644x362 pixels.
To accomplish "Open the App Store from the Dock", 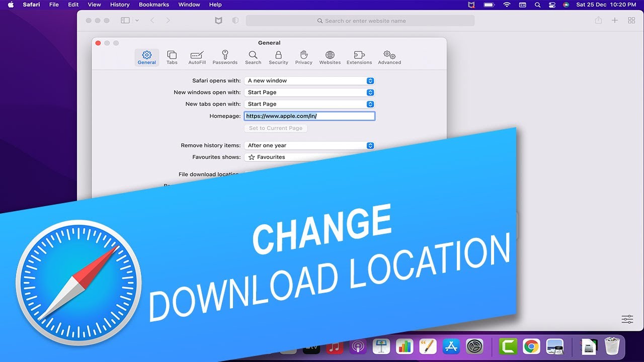I will (451, 346).
